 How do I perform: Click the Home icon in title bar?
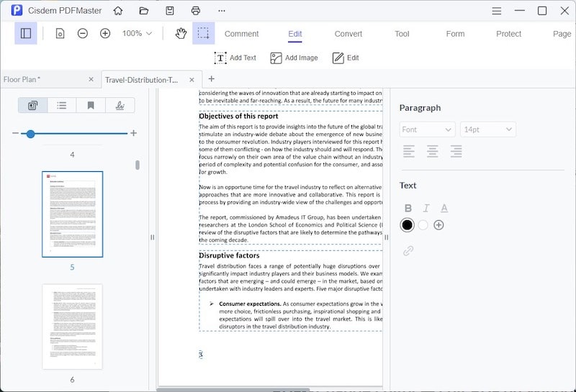(118, 11)
